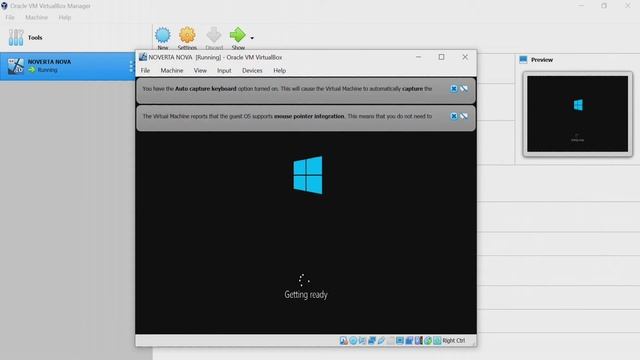Click the shared folders status icon
The height and width of the screenshot is (360, 640).
click(391, 340)
